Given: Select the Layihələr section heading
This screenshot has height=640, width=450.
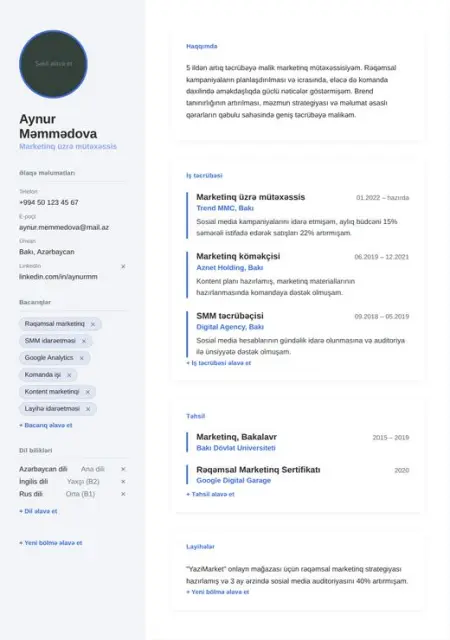Looking at the screenshot, I should pos(200,547).
